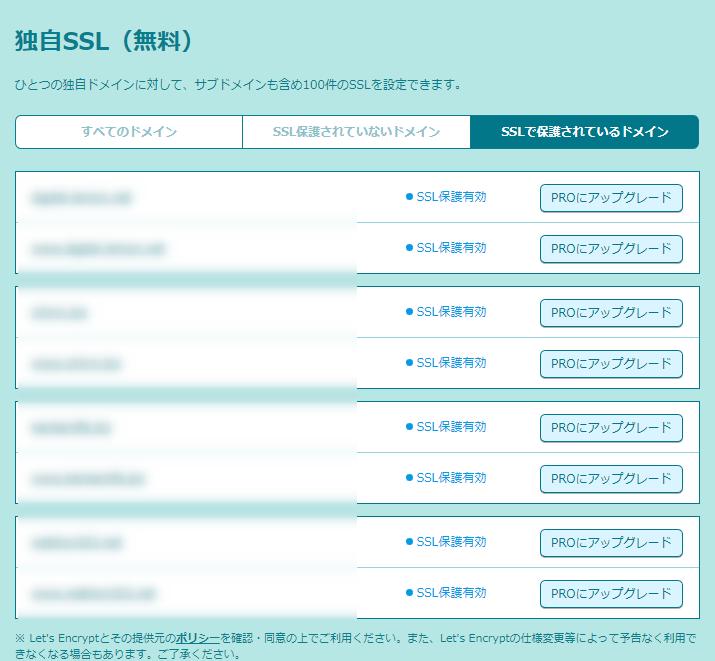Upgrade the third listed domain to PRO
This screenshot has width=715, height=661.
[611, 313]
